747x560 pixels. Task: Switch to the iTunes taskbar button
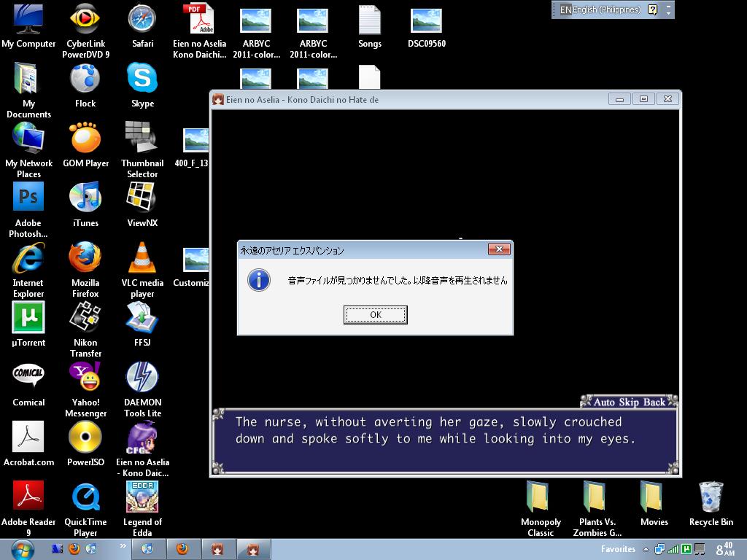[x=147, y=549]
